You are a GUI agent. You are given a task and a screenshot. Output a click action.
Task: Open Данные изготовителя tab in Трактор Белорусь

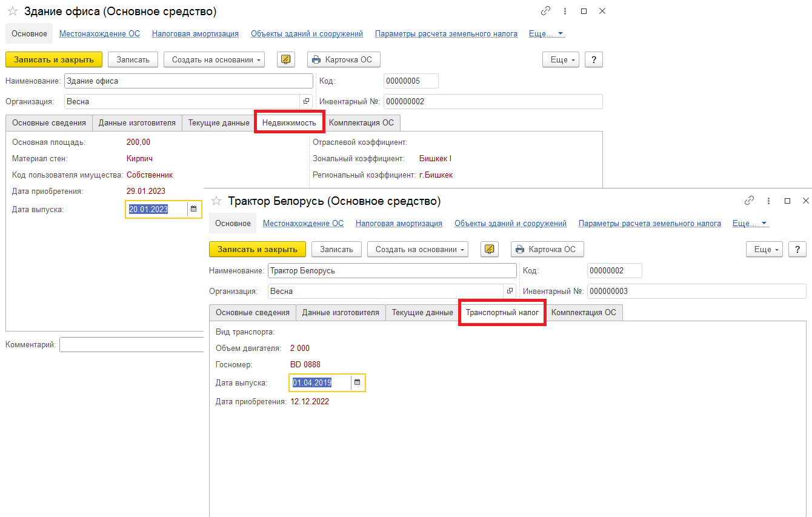point(341,312)
